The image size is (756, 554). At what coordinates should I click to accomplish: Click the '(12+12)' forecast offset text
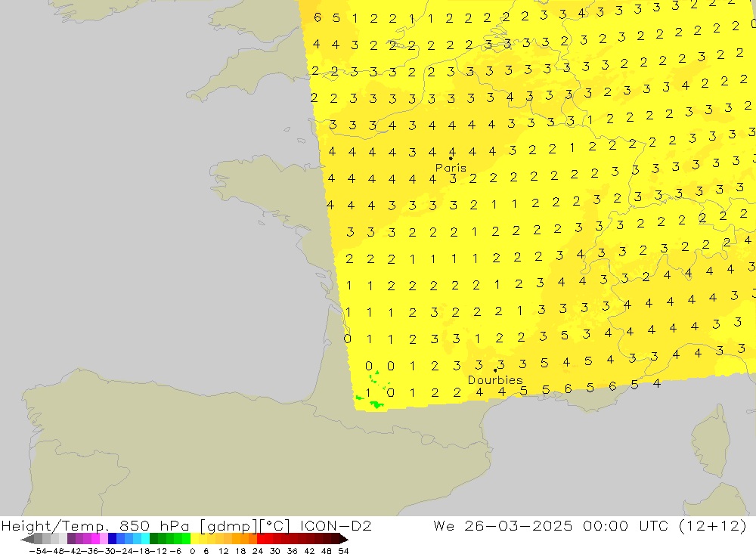pos(713,526)
